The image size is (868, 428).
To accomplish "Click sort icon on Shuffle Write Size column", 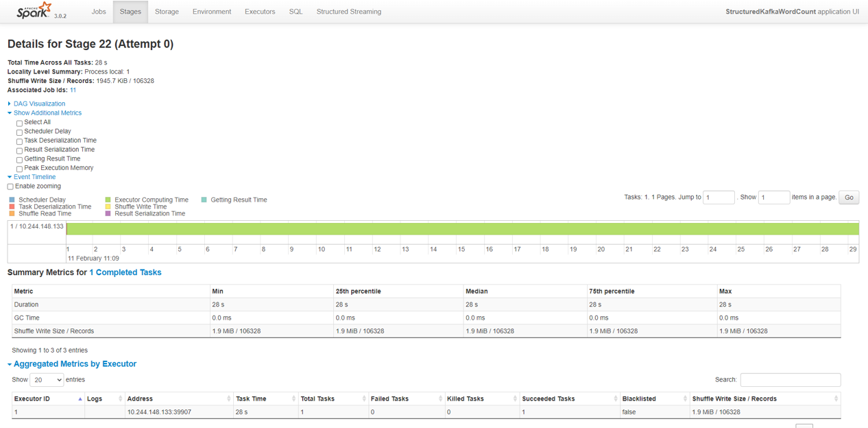I will (x=836, y=399).
